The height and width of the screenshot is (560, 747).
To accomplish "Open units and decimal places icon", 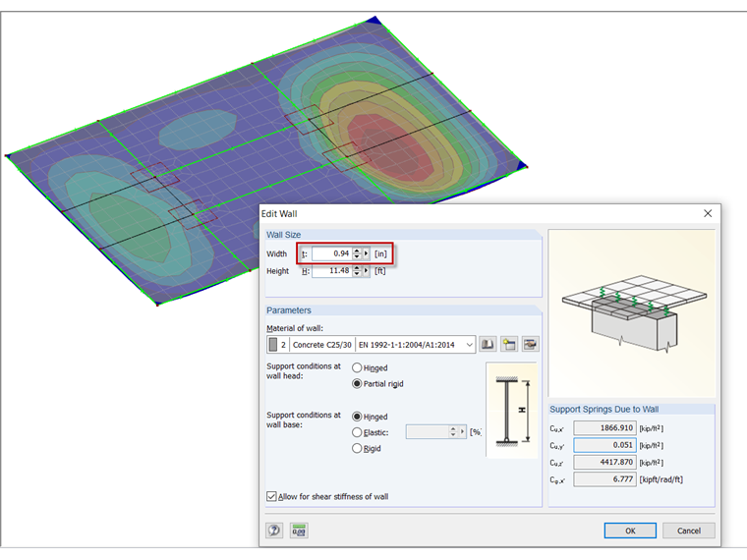I will click(299, 530).
